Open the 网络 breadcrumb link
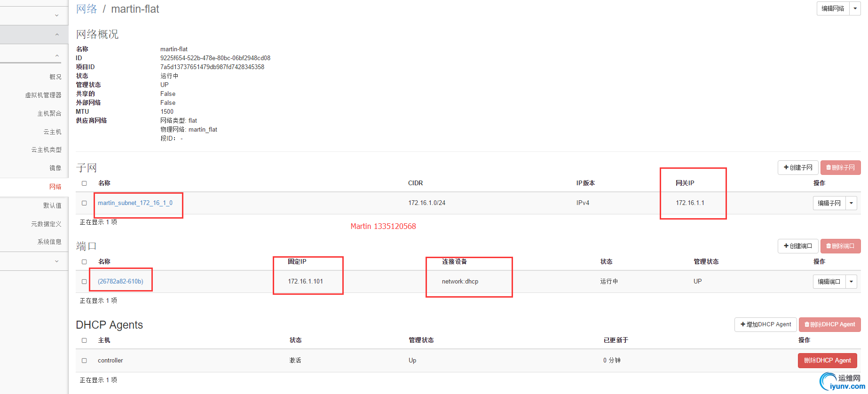This screenshot has height=394, width=868. pyautogui.click(x=87, y=9)
